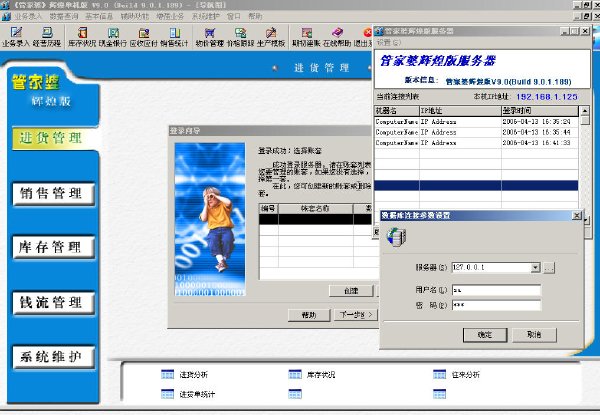This screenshot has width=600, height=415.
Task: Open the 系统维护 menu
Action: [206, 16]
